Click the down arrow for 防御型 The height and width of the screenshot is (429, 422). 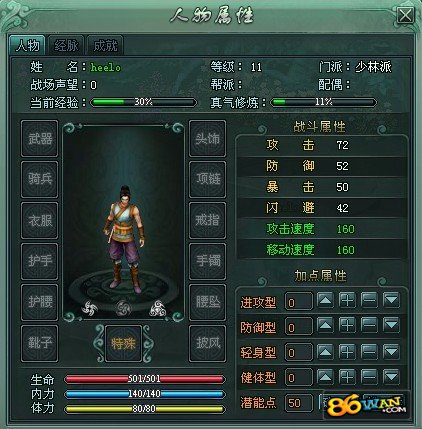391,325
